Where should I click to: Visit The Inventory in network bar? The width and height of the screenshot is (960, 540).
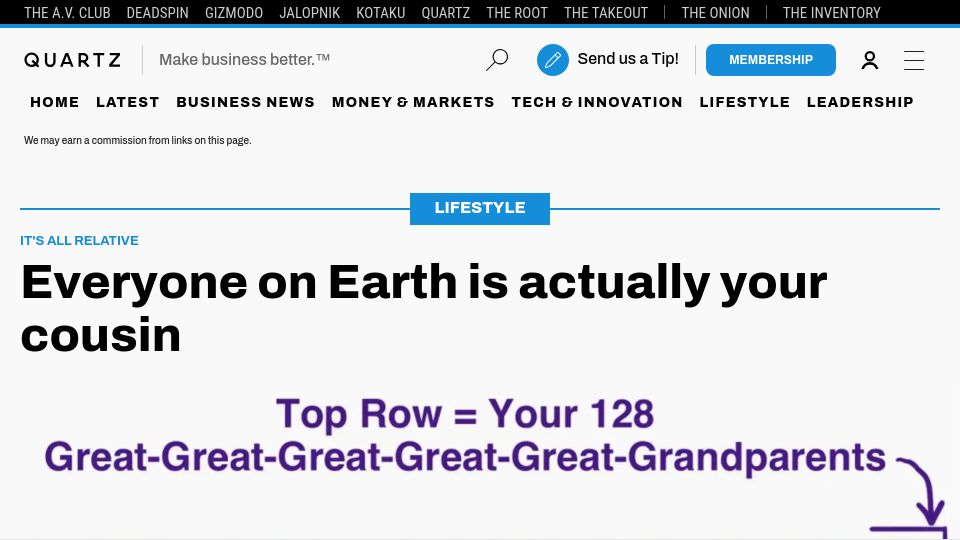[831, 13]
